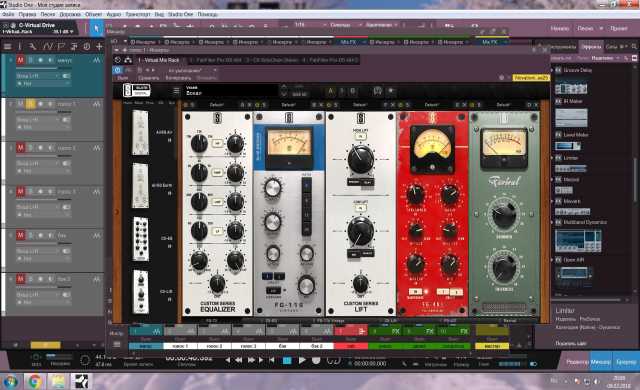Click the Play button in transport bar
Screen dimensions: 640x390
pyautogui.click(x=302, y=360)
